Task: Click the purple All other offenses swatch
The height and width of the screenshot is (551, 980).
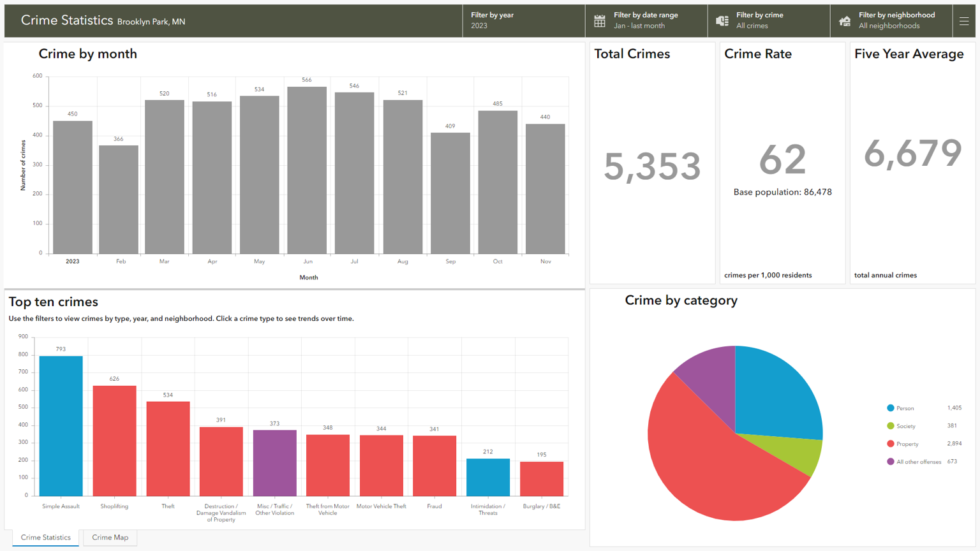Action: click(890, 462)
